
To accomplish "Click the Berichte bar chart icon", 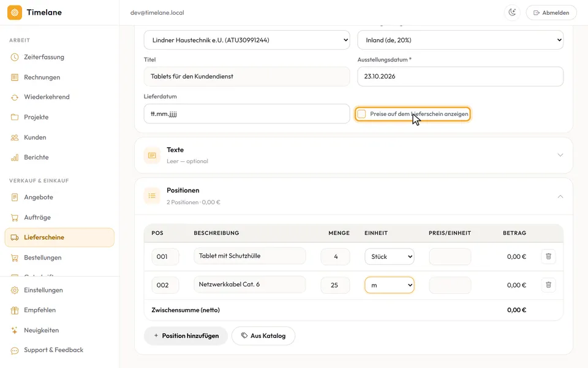I will pos(15,158).
